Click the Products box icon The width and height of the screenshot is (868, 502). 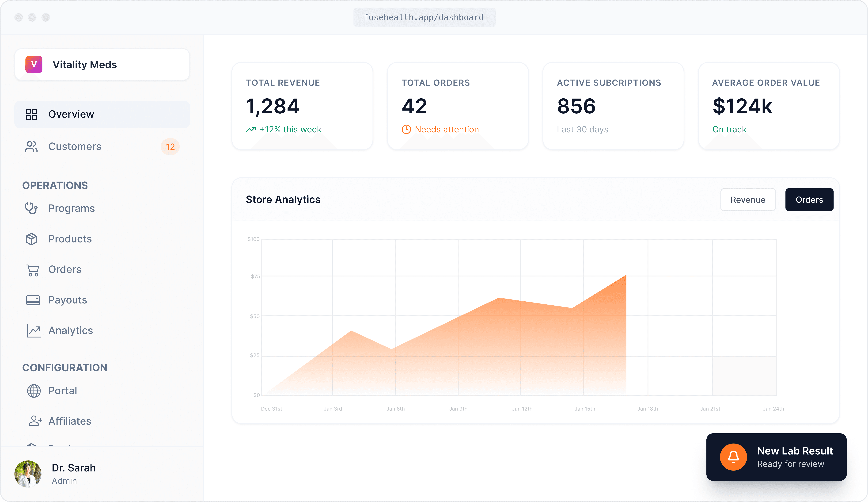pos(31,239)
